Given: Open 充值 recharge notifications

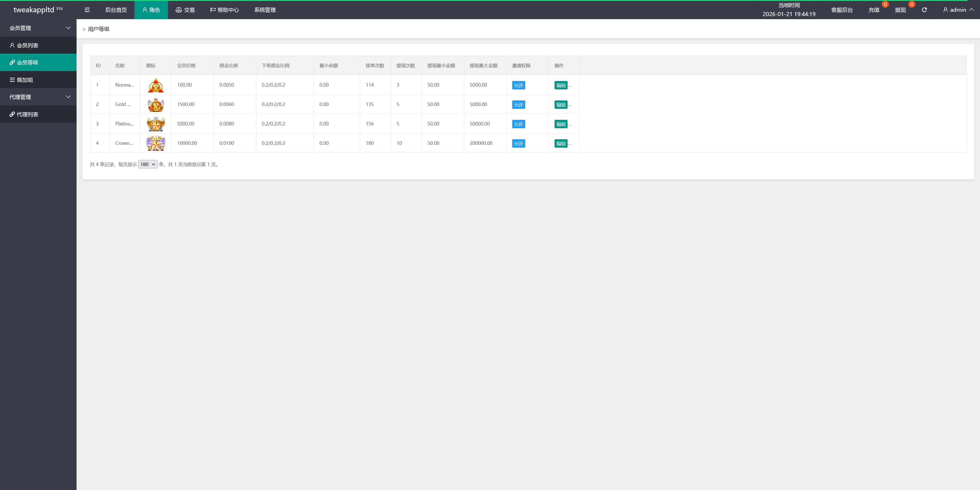Looking at the screenshot, I should [x=874, y=10].
